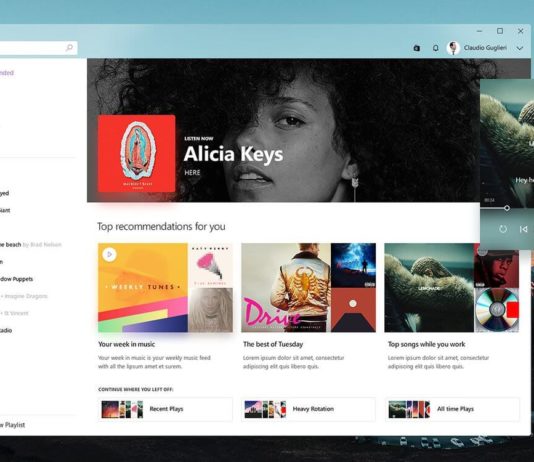This screenshot has width=534, height=462.
Task: Click the magnifier icon in the search box
Action: coord(69,48)
